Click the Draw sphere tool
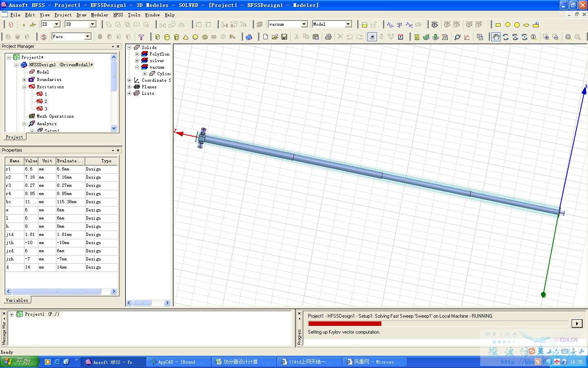Viewport: 588px width, 368px height. (195, 37)
